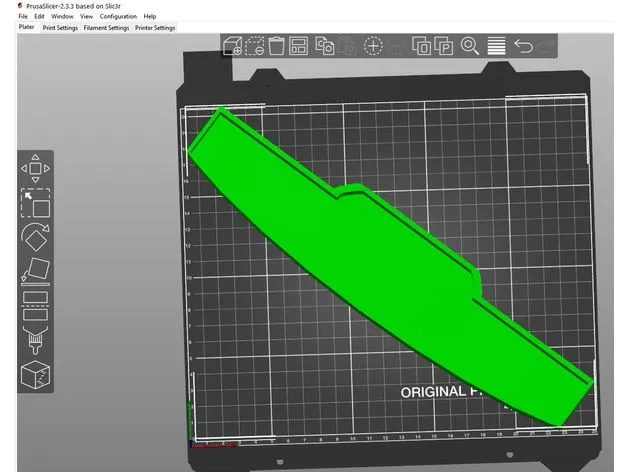Select the Scale tool in the left toolbar

click(35, 203)
